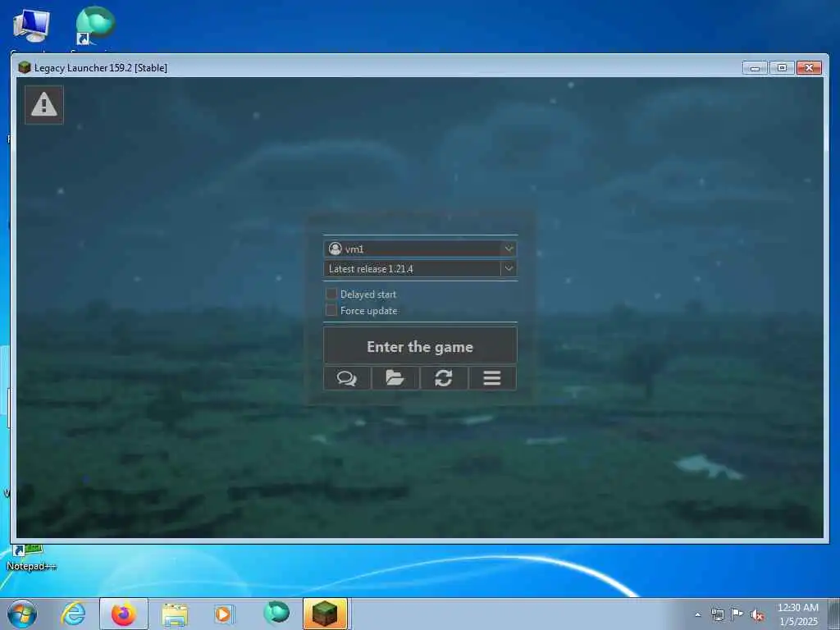This screenshot has width=840, height=630.
Task: Click the Enter the game button
Action: (420, 345)
